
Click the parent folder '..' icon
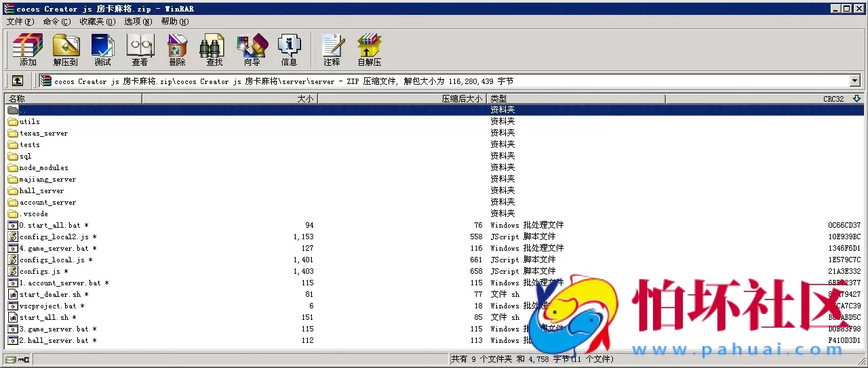coord(13,110)
